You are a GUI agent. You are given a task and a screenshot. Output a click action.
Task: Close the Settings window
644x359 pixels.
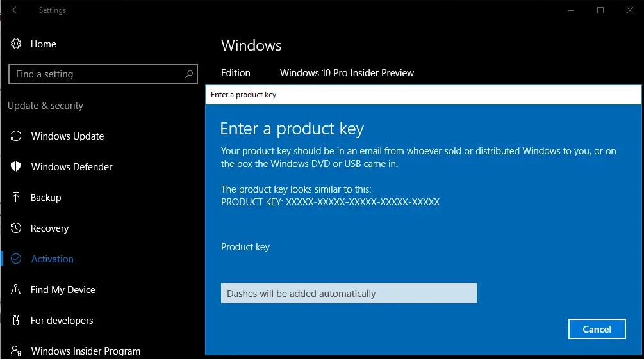[629, 10]
